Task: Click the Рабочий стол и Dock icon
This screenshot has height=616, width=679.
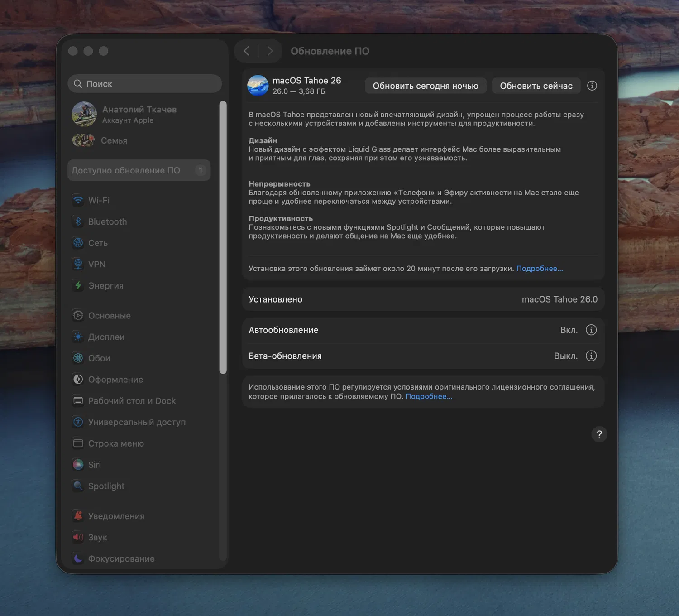Action: point(78,400)
